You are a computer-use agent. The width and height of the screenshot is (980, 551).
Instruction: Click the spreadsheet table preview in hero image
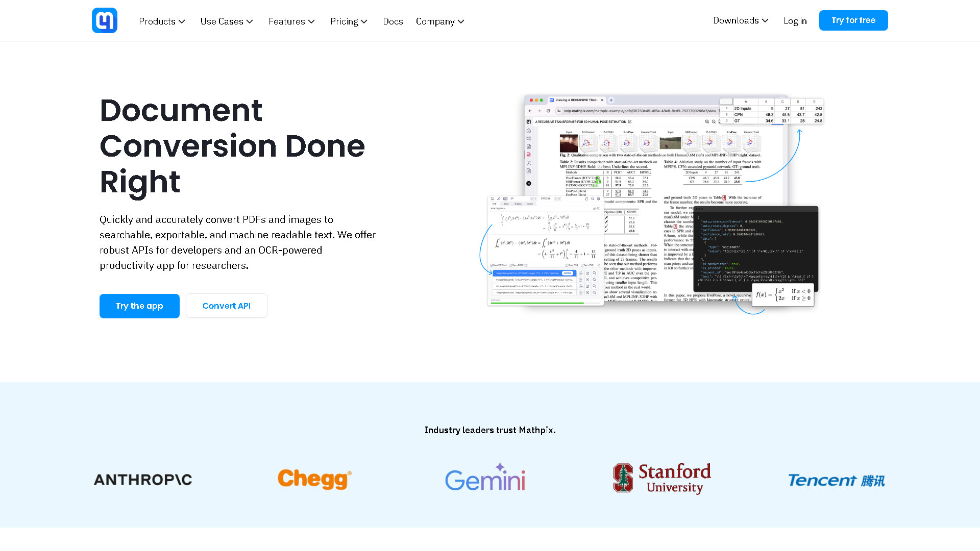[771, 111]
